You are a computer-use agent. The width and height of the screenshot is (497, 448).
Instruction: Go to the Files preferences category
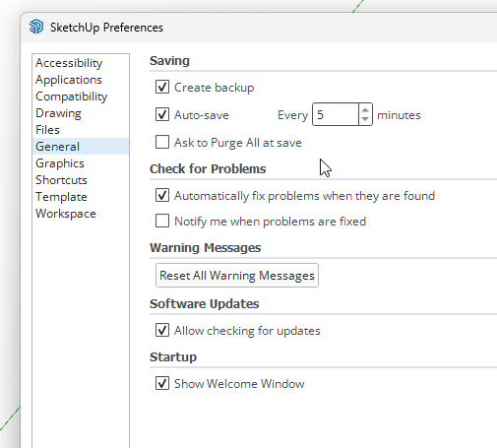tap(47, 130)
